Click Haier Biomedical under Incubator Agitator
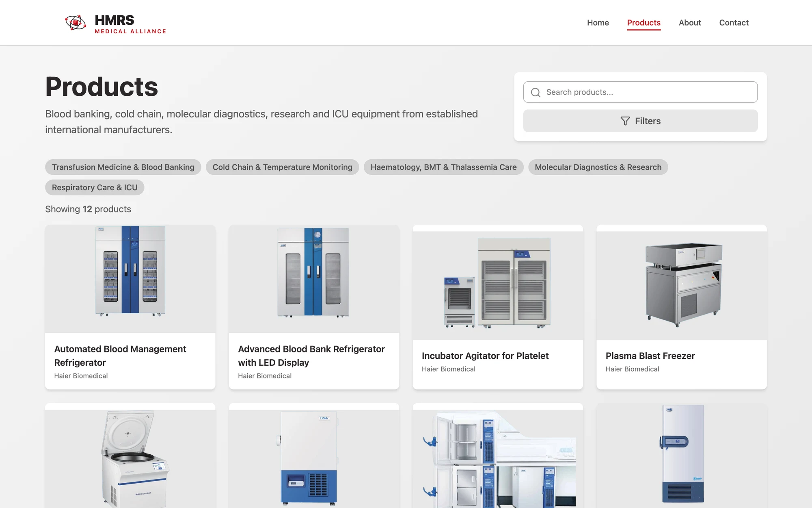The height and width of the screenshot is (508, 812). click(448, 369)
